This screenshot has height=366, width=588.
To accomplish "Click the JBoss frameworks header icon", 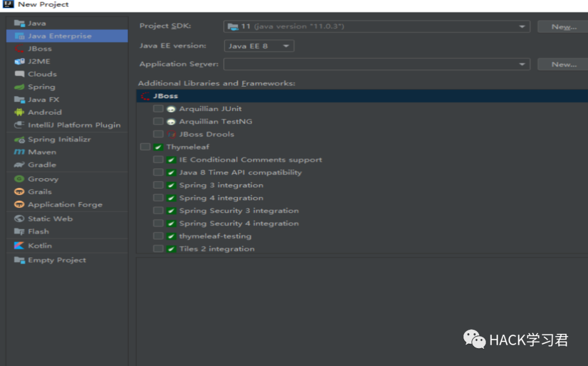I will 145,96.
